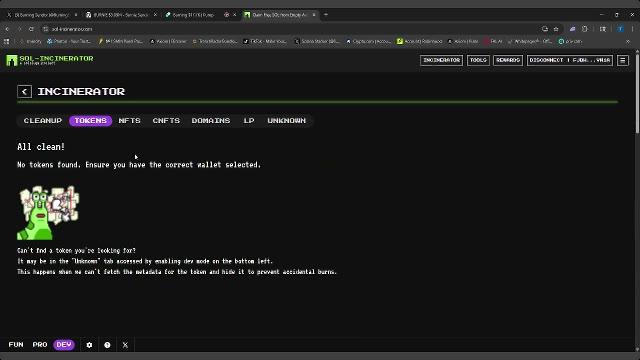Open the browser profile avatar
The width and height of the screenshot is (640, 360).
(x=620, y=29)
